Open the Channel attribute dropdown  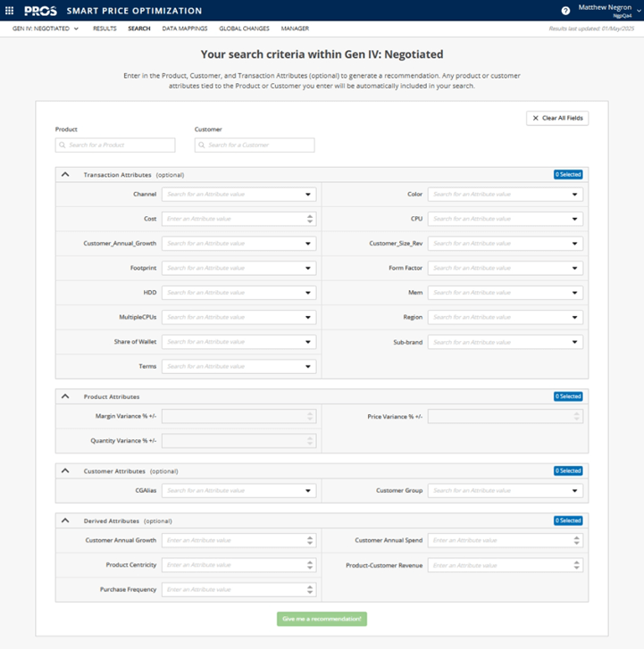(x=309, y=194)
